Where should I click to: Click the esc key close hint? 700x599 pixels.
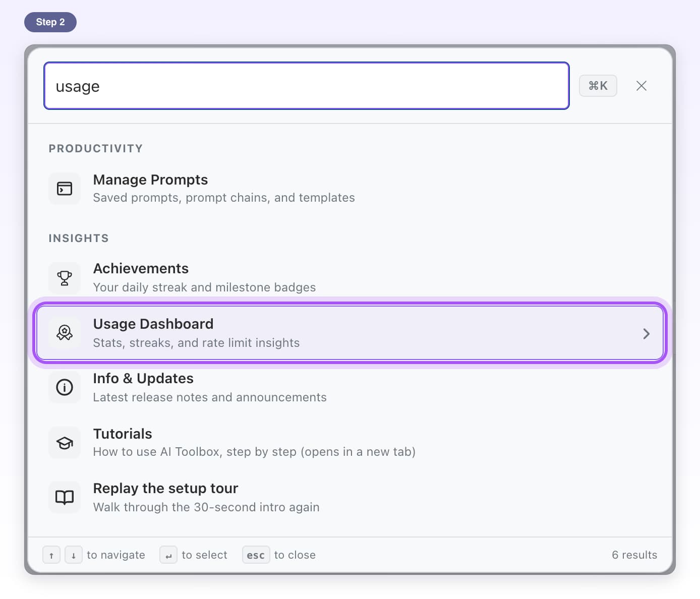coord(256,555)
